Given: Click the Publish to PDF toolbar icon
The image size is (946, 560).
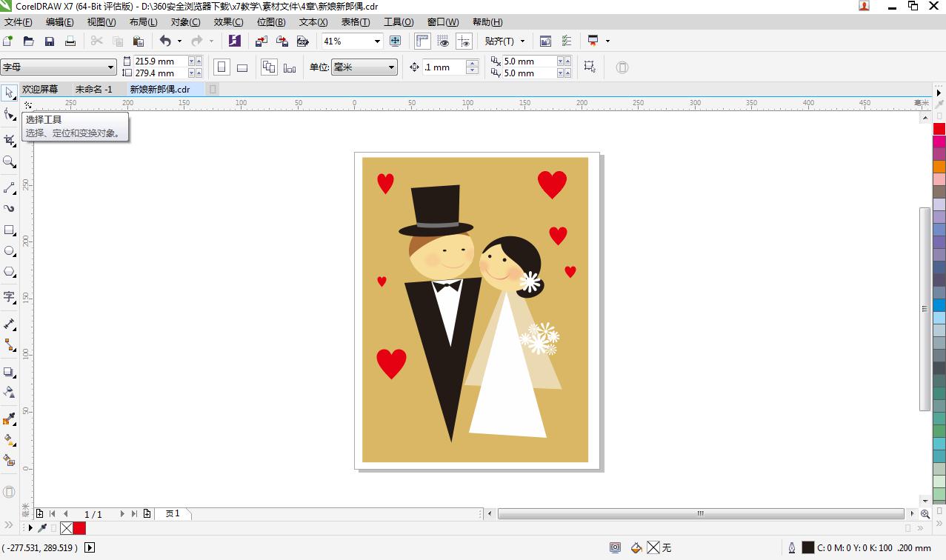Looking at the screenshot, I should (x=303, y=41).
